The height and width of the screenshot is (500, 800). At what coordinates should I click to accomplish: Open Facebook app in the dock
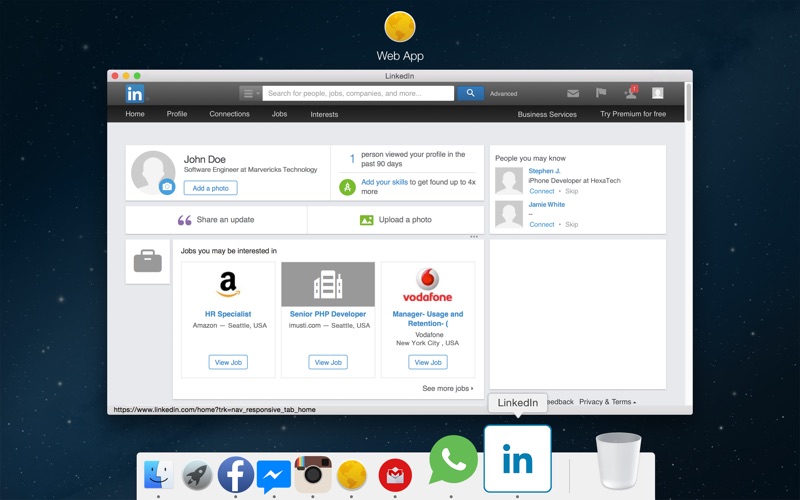(x=236, y=474)
